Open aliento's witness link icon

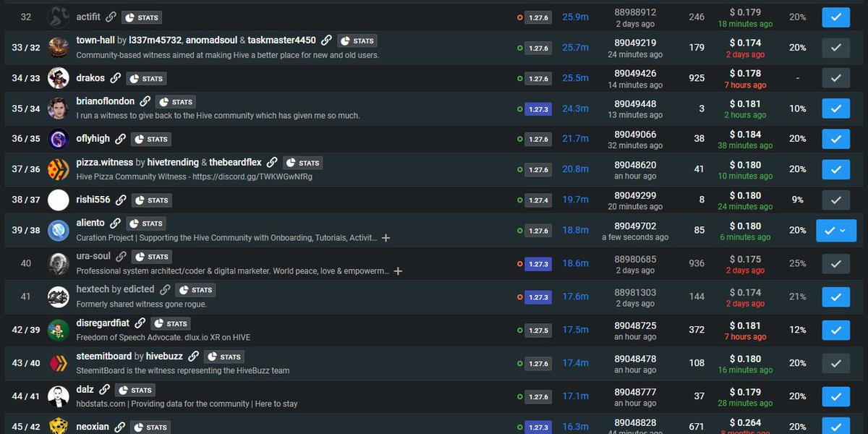(115, 224)
